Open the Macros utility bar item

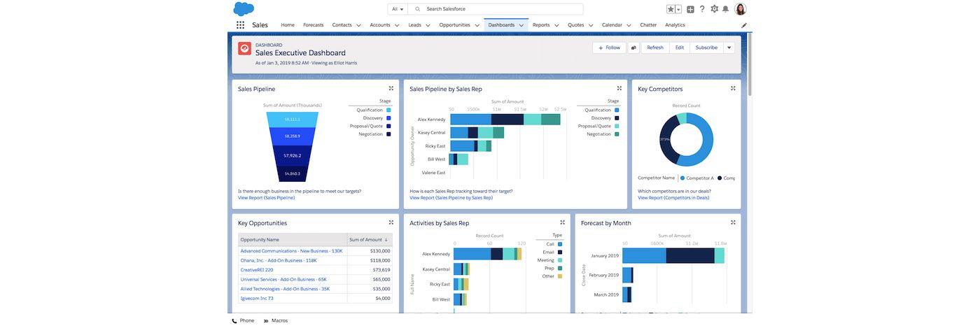click(x=275, y=320)
